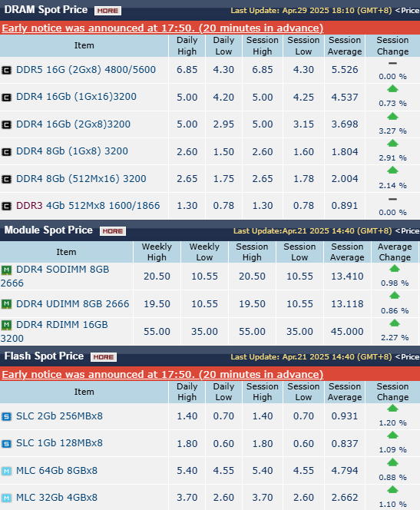Click the 1.10 % session change for MLC 32Gb

(392, 505)
